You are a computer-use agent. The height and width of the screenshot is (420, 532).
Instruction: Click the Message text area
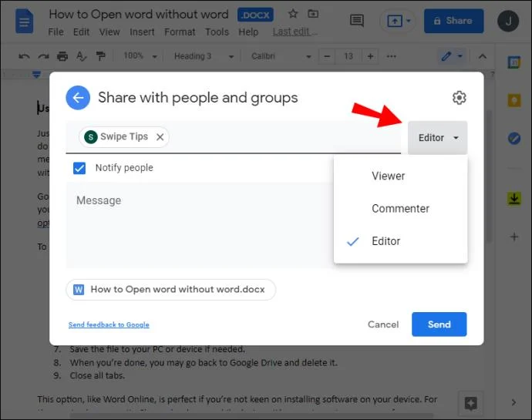click(x=200, y=225)
